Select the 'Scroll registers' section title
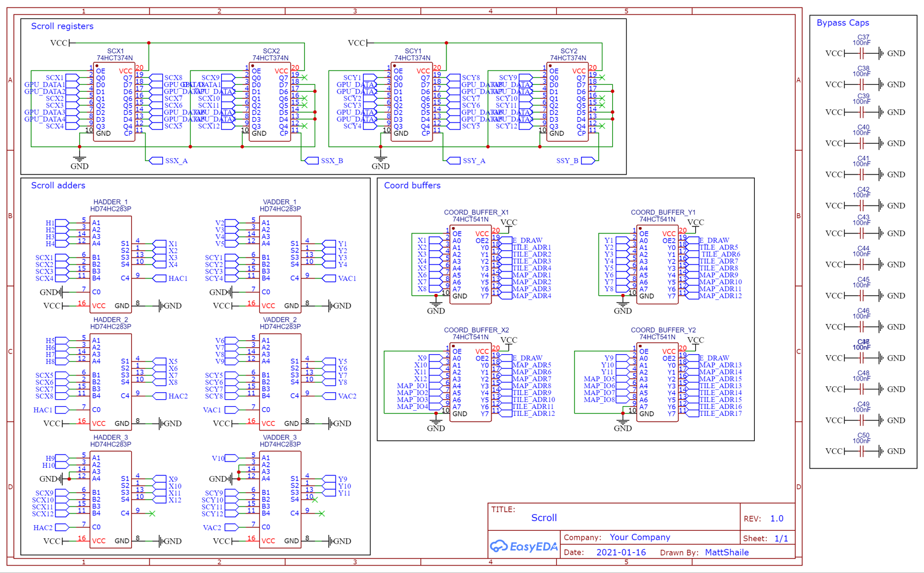 (x=62, y=26)
